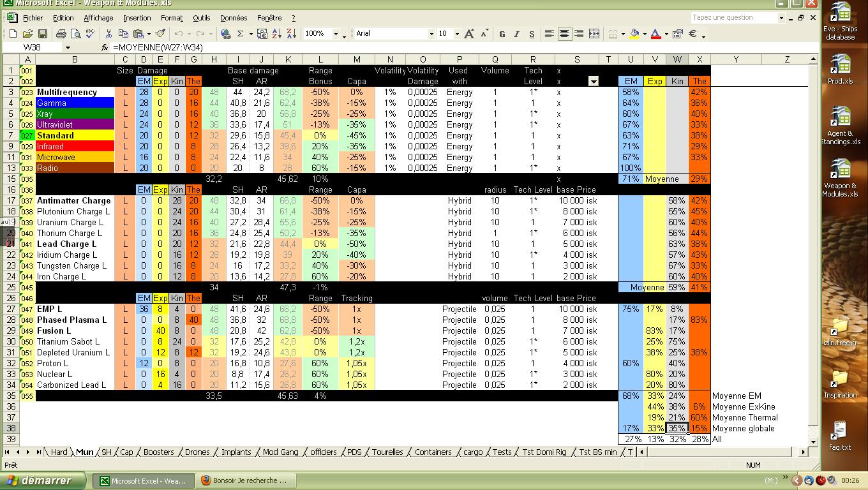
Task: Open Prod.xls desktop icon
Action: (x=840, y=70)
